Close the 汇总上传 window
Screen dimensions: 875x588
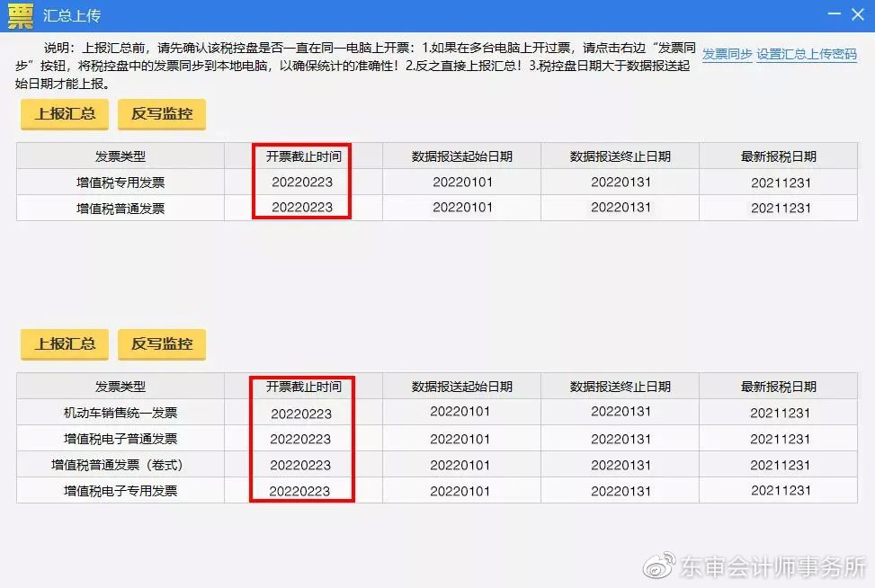[858, 14]
